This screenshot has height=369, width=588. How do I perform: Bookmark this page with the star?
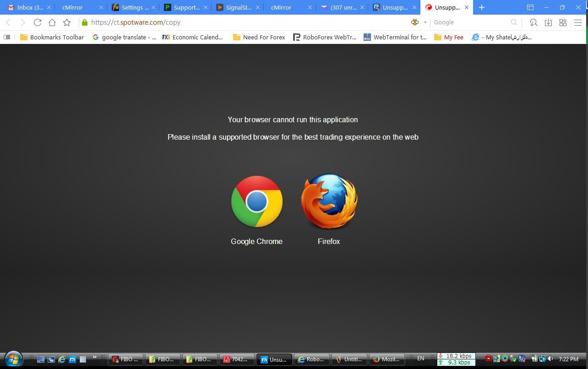[67, 22]
